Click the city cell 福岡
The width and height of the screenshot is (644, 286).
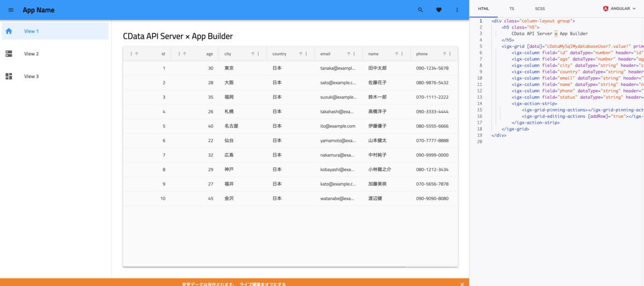coord(229,97)
